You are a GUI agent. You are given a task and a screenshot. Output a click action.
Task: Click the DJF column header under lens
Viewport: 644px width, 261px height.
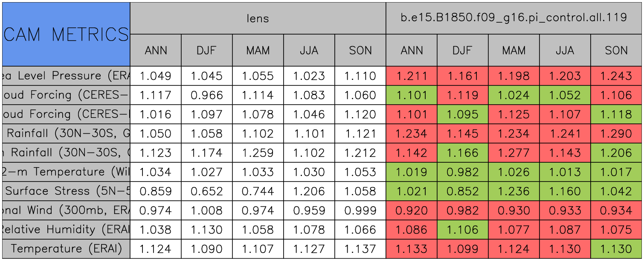(206, 50)
